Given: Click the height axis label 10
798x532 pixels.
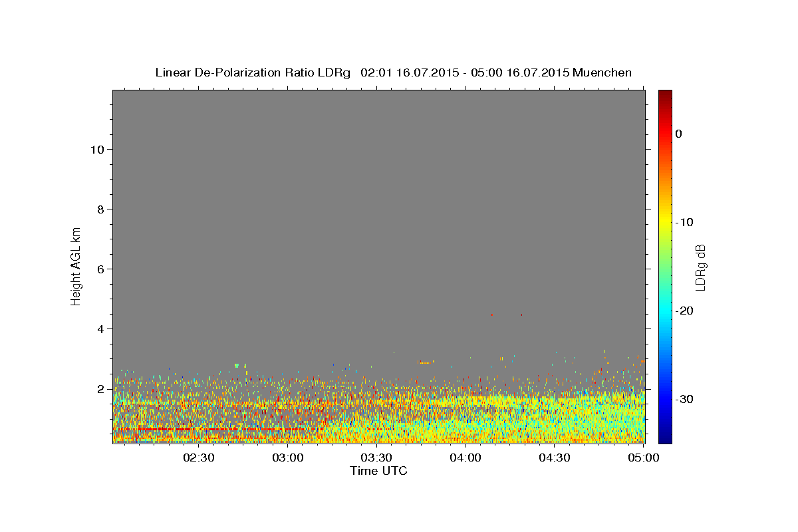Looking at the screenshot, I should 97,149.
